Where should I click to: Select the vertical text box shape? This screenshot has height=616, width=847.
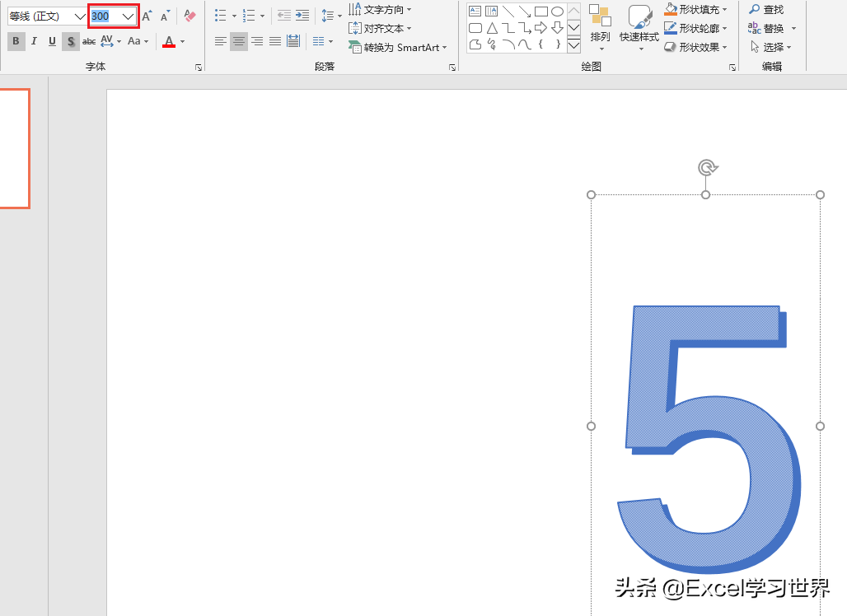pos(492,12)
